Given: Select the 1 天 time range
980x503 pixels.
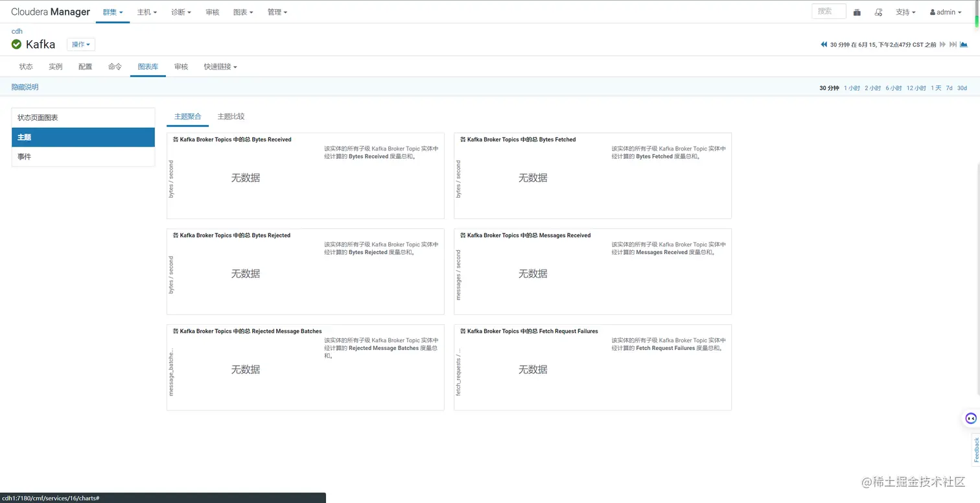Looking at the screenshot, I should 936,88.
